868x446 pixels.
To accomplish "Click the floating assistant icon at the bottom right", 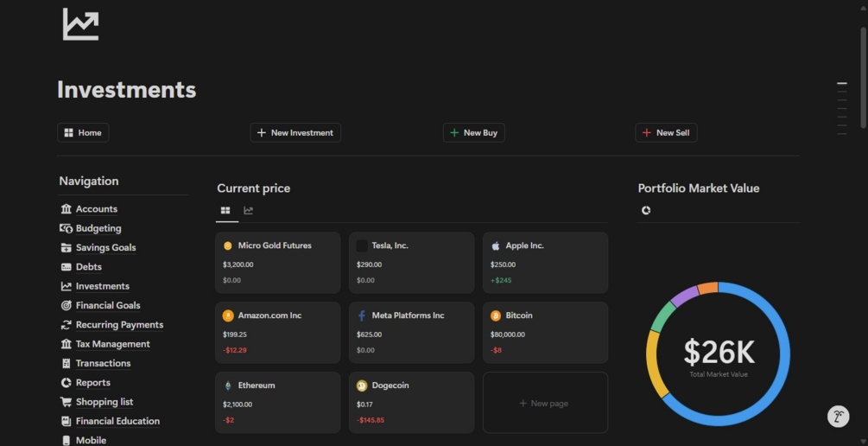I will click(x=838, y=416).
